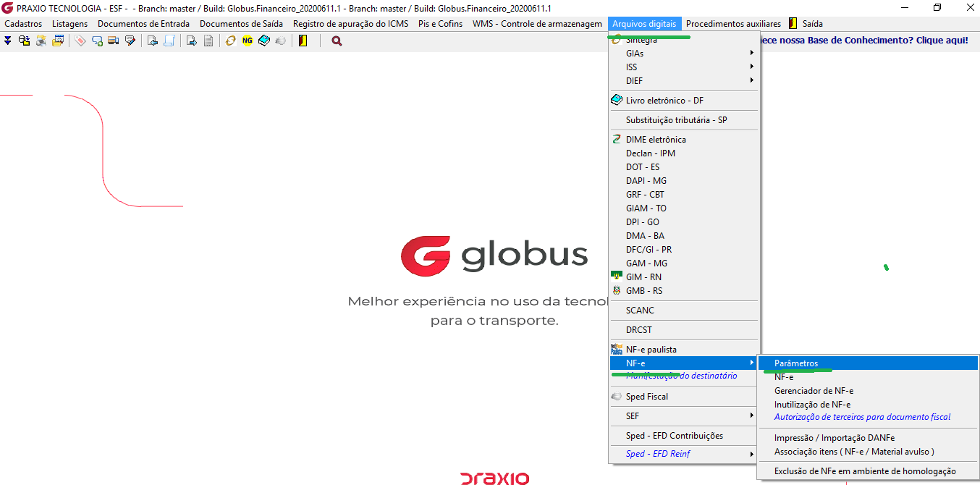The height and width of the screenshot is (485, 980).
Task: Click the document with right arrow icon
Action: [x=192, y=41]
